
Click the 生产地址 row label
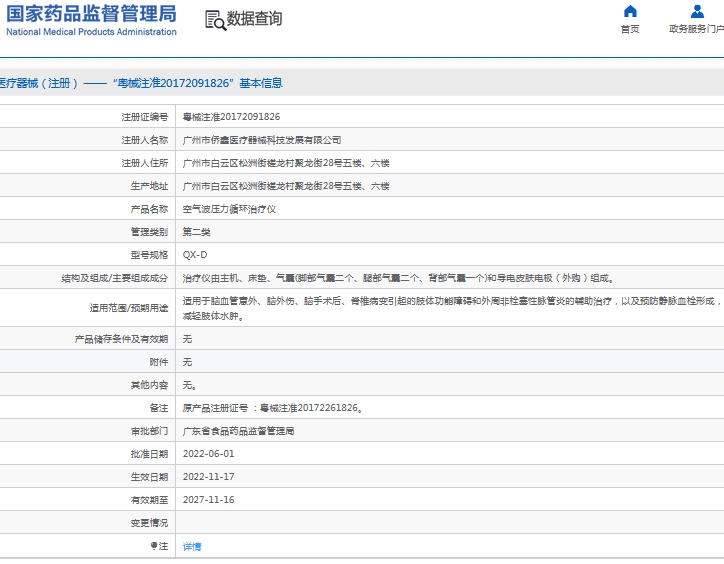pos(149,186)
